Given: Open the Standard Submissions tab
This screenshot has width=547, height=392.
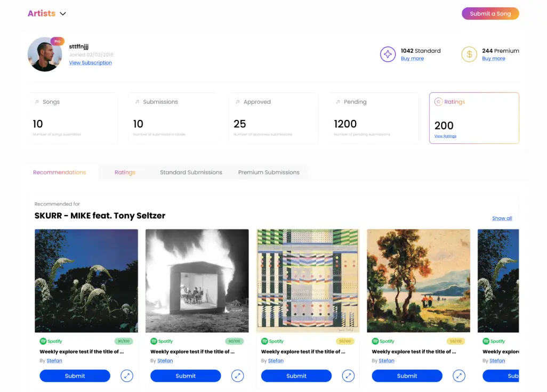Looking at the screenshot, I should tap(191, 173).
